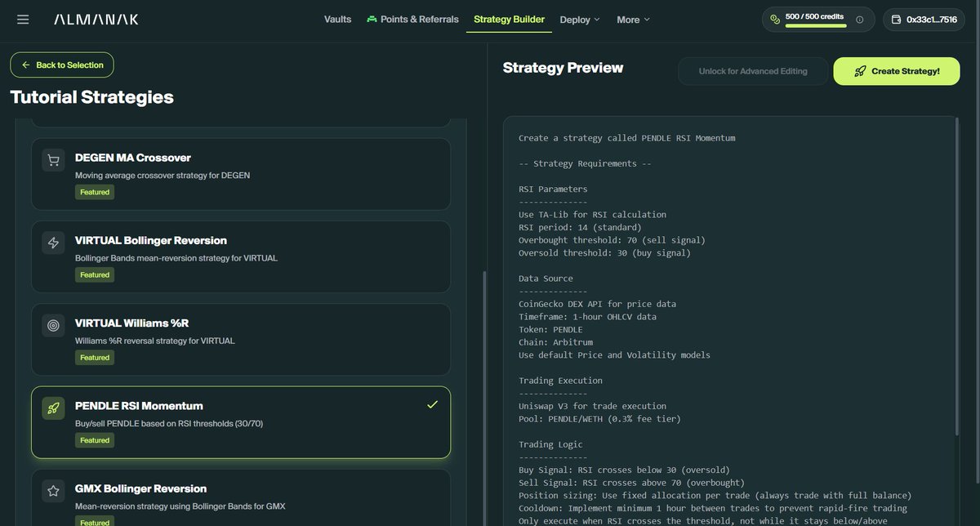Select the VIRTUAL Bollinger Reversion strategy card
This screenshot has height=526, width=980.
[241, 256]
